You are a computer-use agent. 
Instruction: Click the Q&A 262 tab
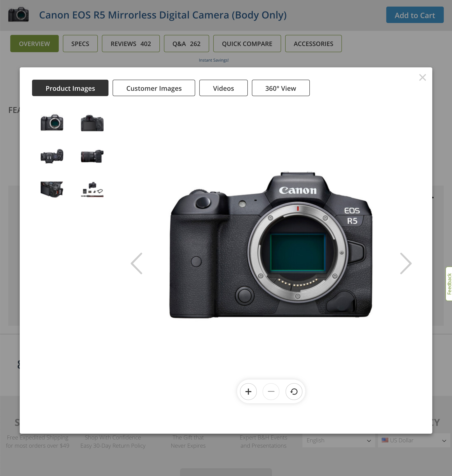point(186,44)
